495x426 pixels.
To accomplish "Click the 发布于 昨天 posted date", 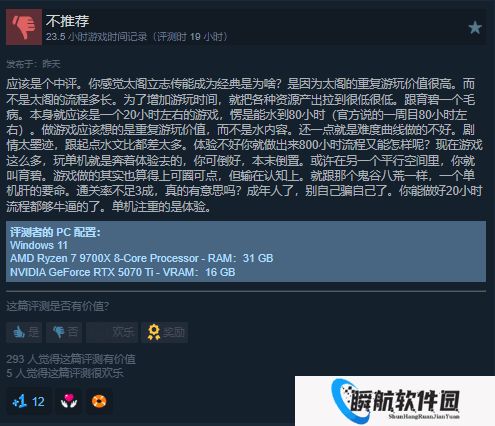I will (33, 64).
